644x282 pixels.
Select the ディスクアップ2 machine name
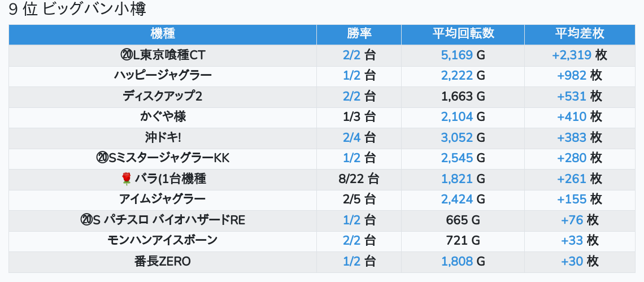click(x=163, y=96)
